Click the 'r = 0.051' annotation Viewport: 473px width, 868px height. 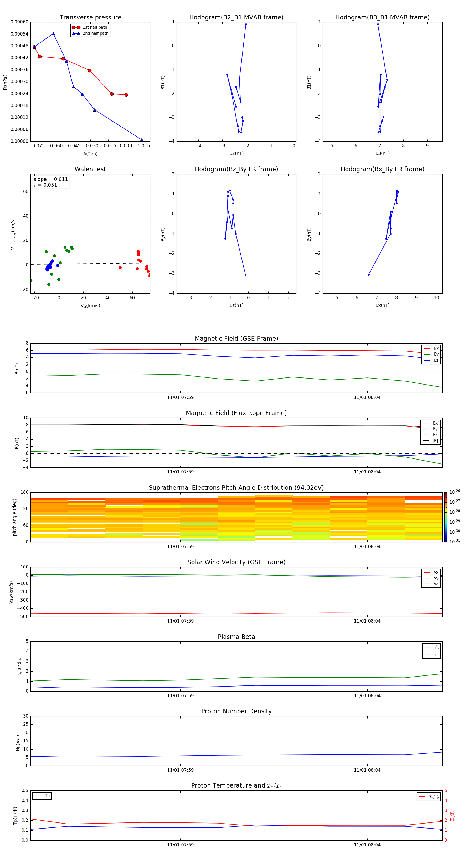click(45, 185)
